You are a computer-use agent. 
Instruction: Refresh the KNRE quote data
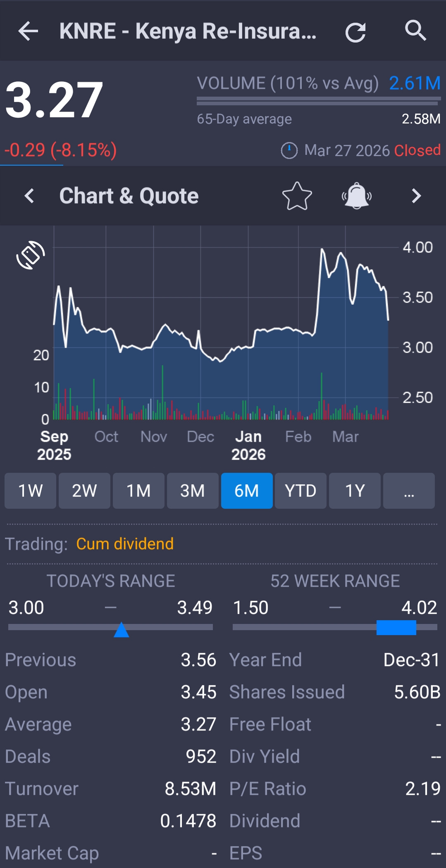[355, 32]
